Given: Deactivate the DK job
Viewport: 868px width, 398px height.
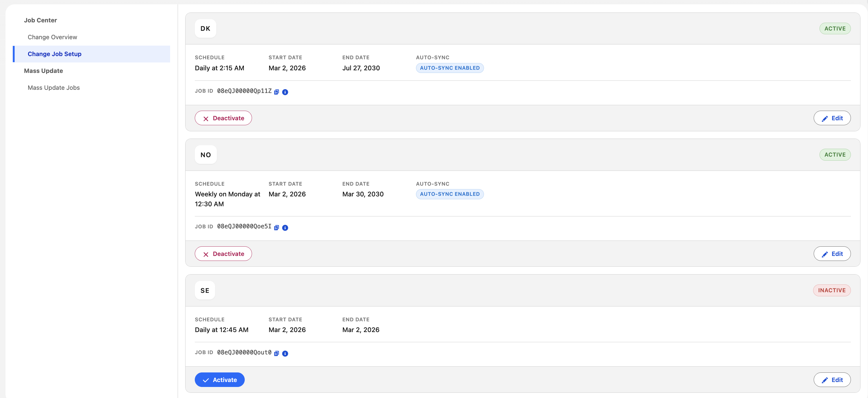Looking at the screenshot, I should pyautogui.click(x=223, y=118).
